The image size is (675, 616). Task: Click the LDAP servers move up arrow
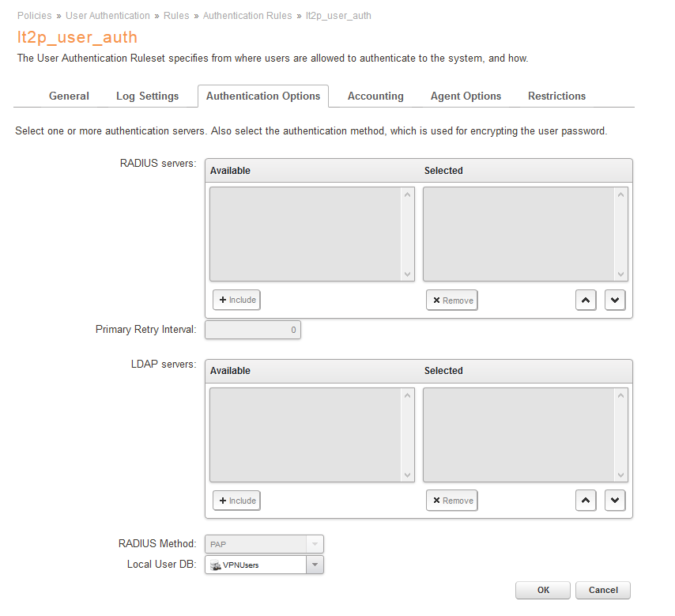586,501
